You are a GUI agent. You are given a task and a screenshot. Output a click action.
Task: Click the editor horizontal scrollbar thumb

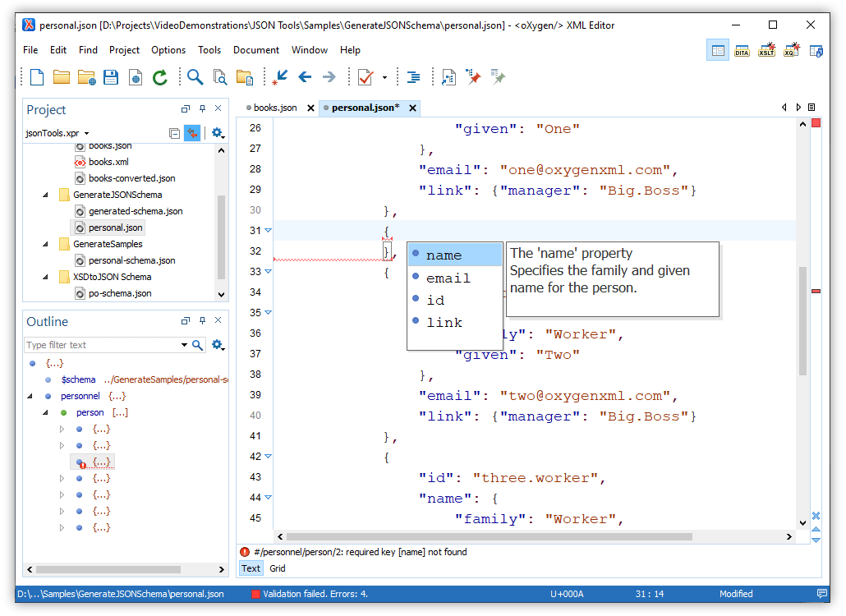pyautogui.click(x=489, y=536)
